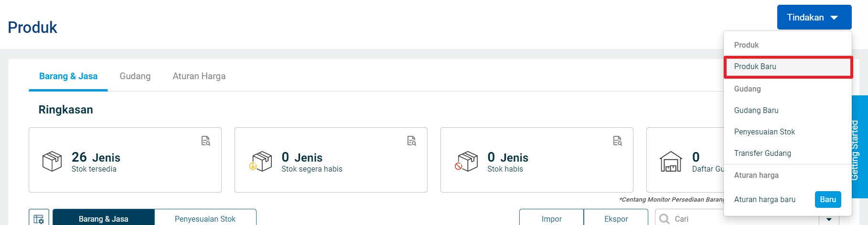Click the Ekspor button
Image resolution: width=868 pixels, height=225 pixels.
(616, 218)
